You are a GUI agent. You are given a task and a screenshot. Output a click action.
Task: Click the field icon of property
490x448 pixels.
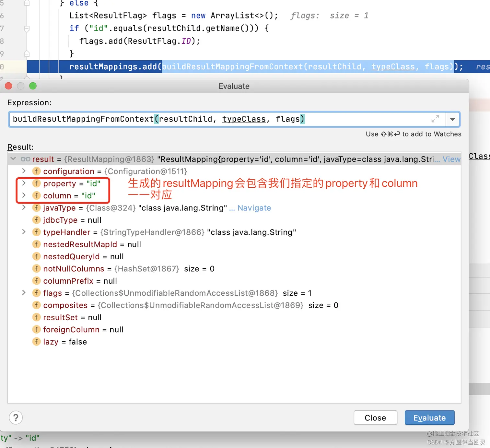click(x=36, y=183)
